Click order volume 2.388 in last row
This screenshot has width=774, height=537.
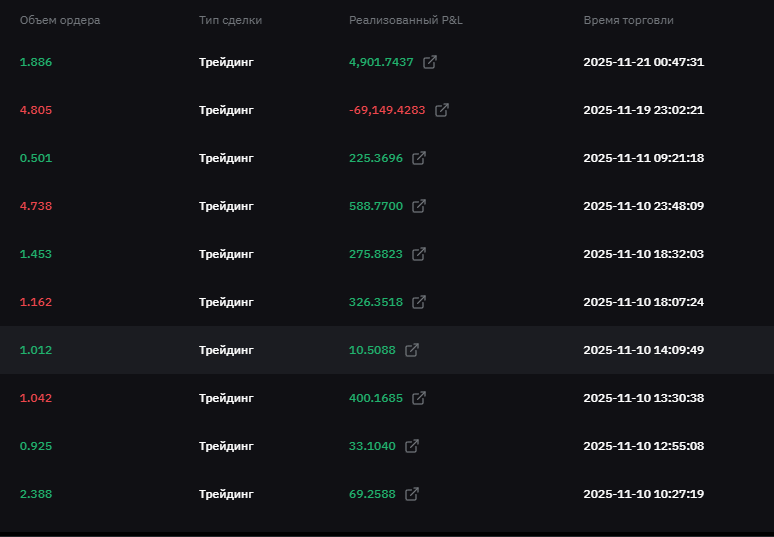point(36,494)
